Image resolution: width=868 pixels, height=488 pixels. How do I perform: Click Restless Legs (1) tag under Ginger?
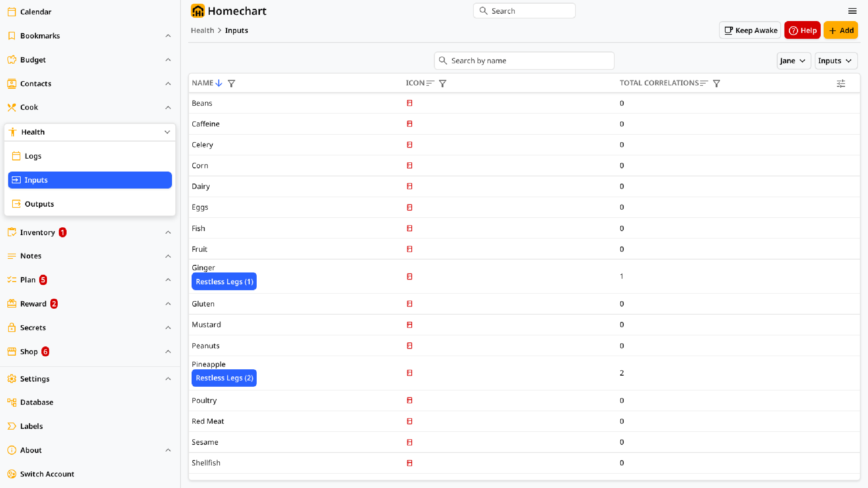tap(224, 282)
